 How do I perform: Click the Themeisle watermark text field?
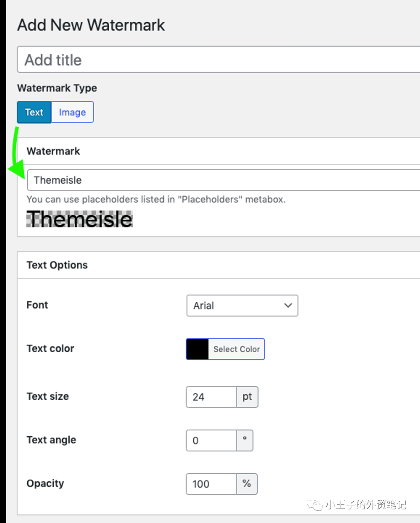224,180
